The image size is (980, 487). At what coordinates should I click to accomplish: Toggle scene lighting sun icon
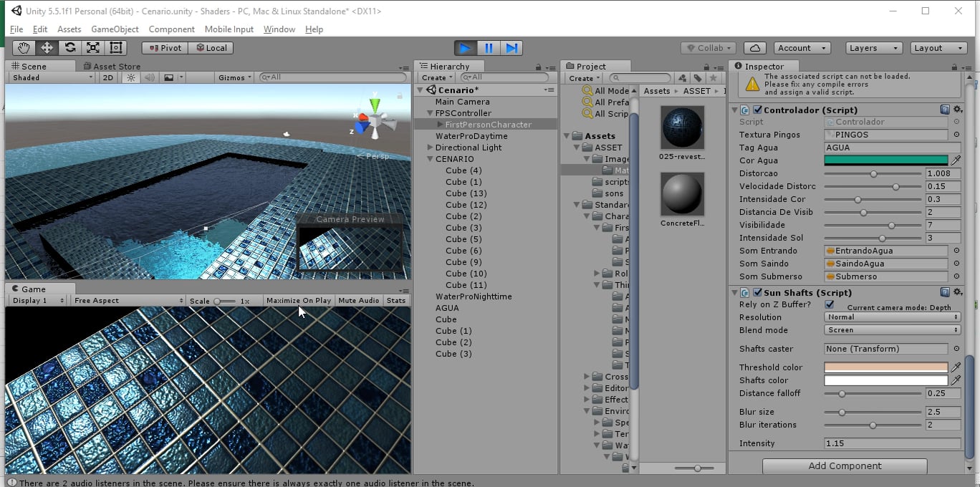click(x=130, y=77)
